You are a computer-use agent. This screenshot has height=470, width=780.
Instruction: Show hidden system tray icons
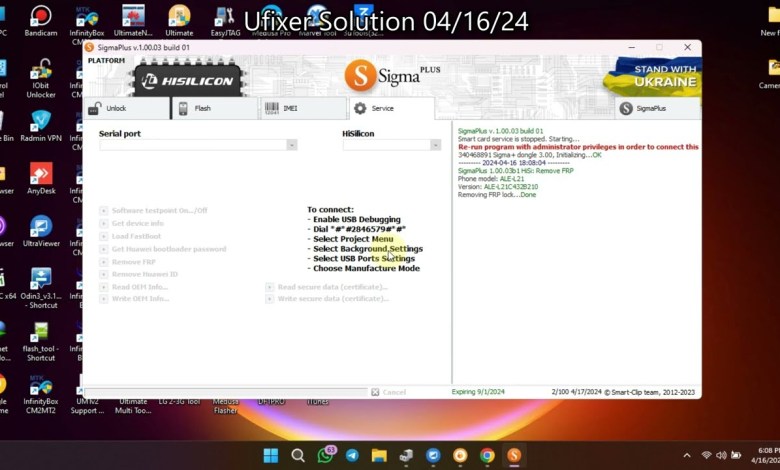click(x=687, y=455)
